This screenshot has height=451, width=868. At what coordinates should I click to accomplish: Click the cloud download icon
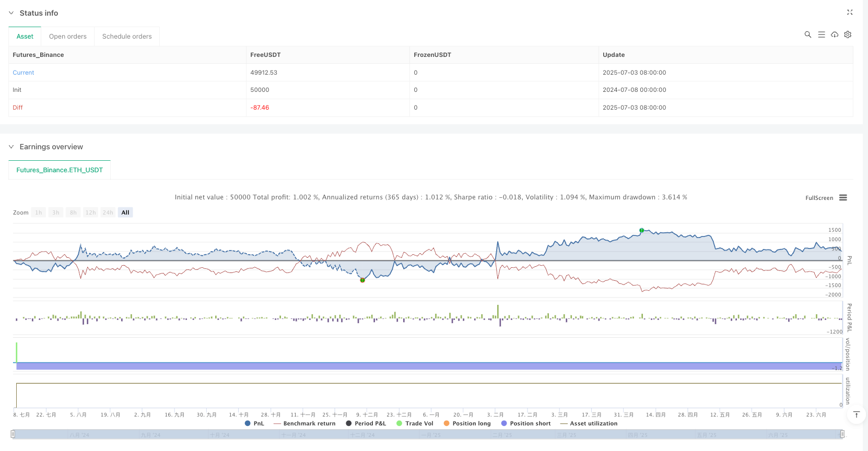click(835, 34)
